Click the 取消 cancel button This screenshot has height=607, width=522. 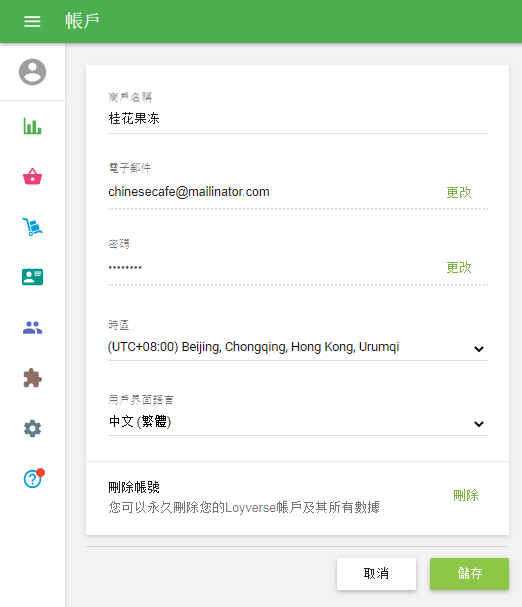click(x=376, y=574)
